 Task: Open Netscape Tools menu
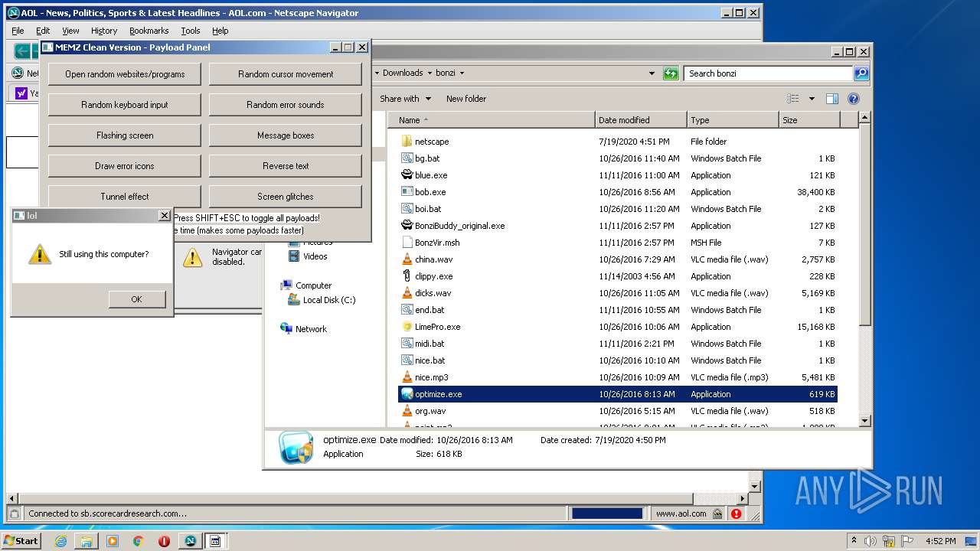point(191,31)
